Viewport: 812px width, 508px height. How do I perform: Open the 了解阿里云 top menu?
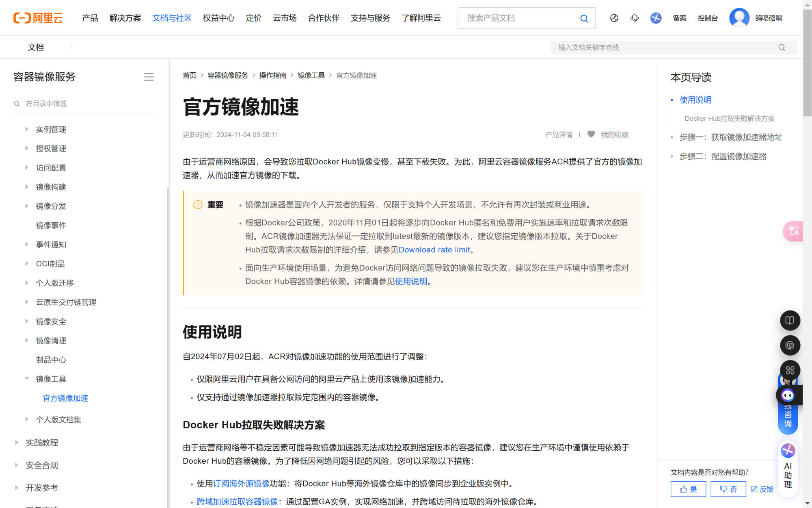click(x=421, y=18)
